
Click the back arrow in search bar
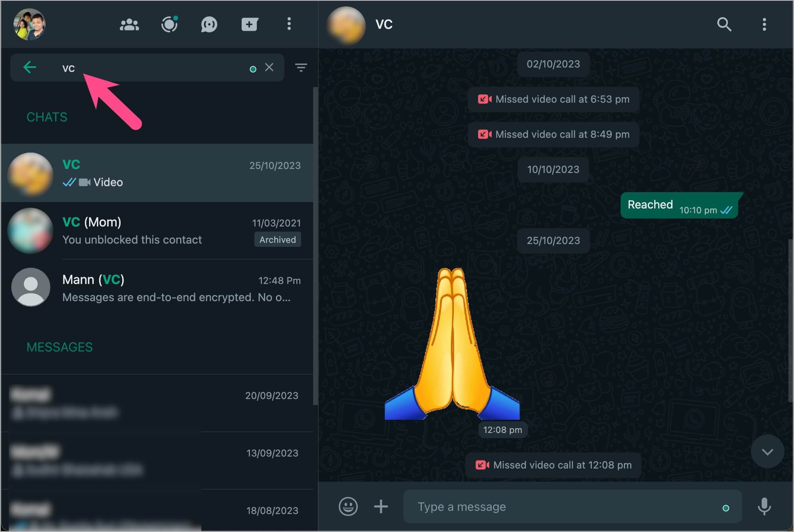30,66
